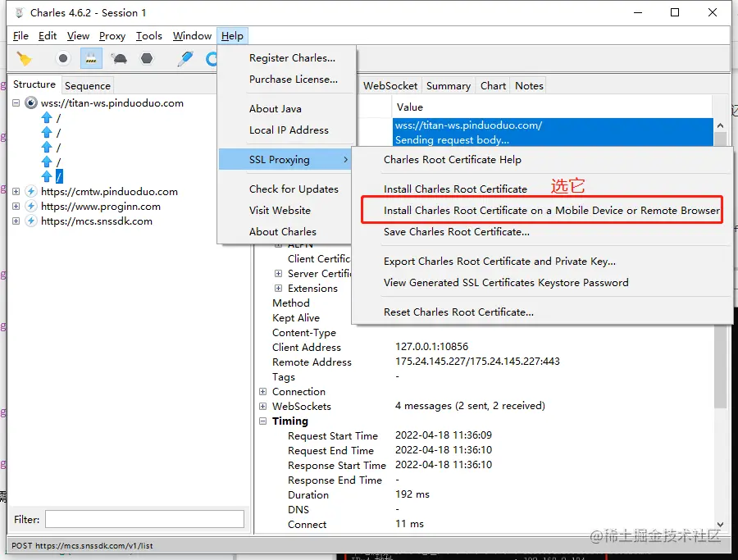
Task: Open the Edit menu
Action: tap(48, 36)
